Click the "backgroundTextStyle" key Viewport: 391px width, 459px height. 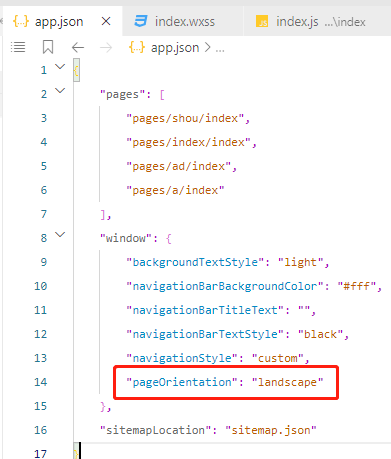click(x=195, y=262)
